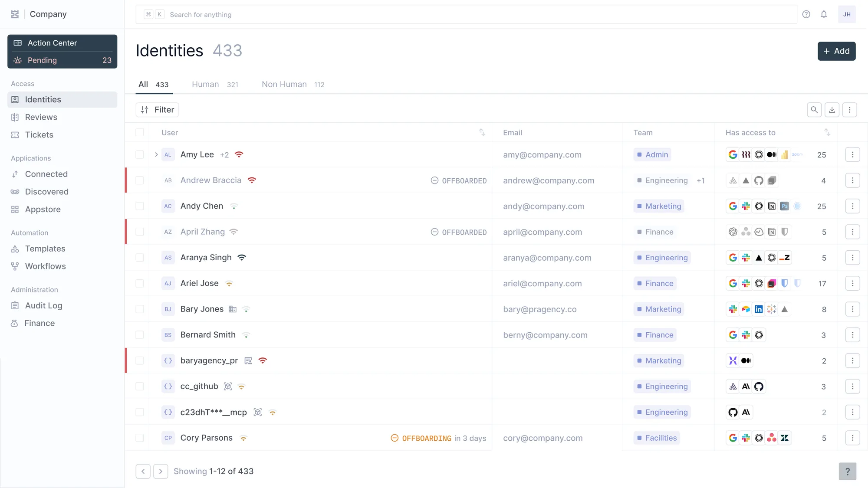Switch to the Human tab

(215, 85)
